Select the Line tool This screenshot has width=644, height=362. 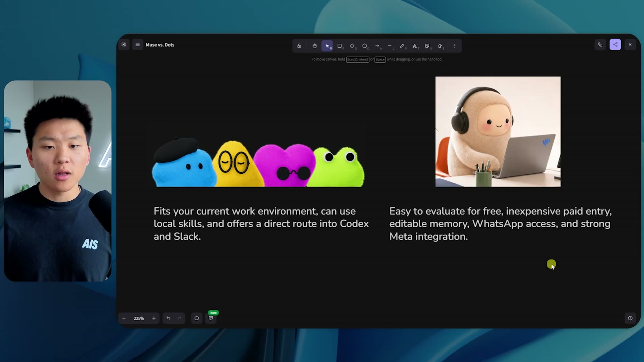click(390, 46)
